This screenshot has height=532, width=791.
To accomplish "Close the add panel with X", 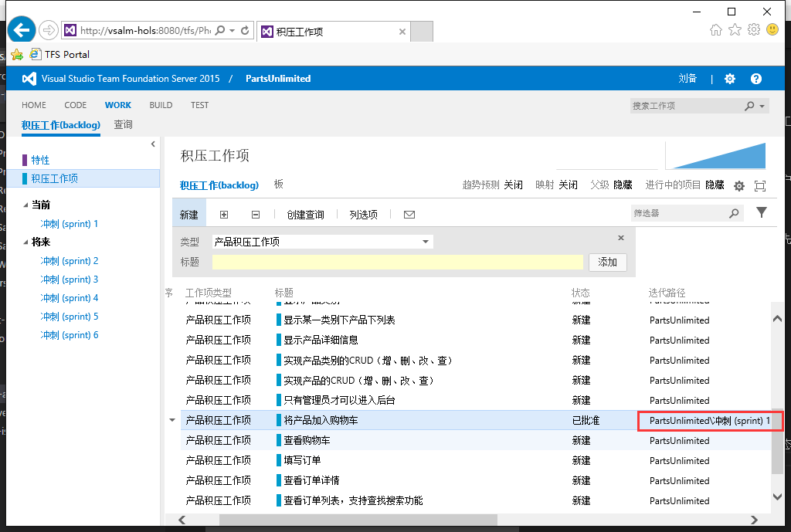I will pyautogui.click(x=621, y=238).
